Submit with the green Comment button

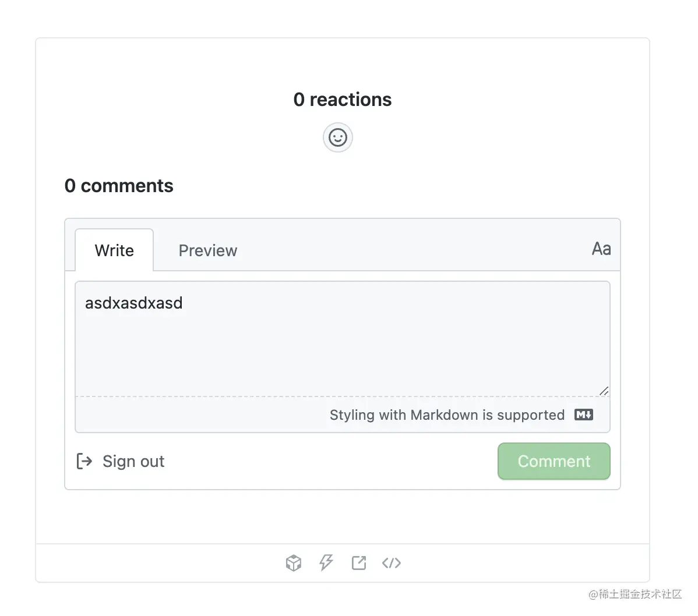554,461
